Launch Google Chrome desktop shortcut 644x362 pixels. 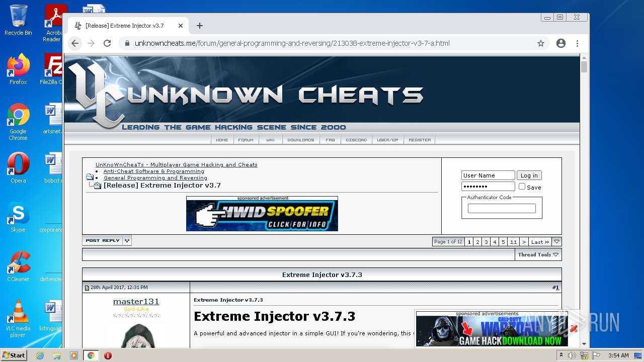click(x=18, y=122)
